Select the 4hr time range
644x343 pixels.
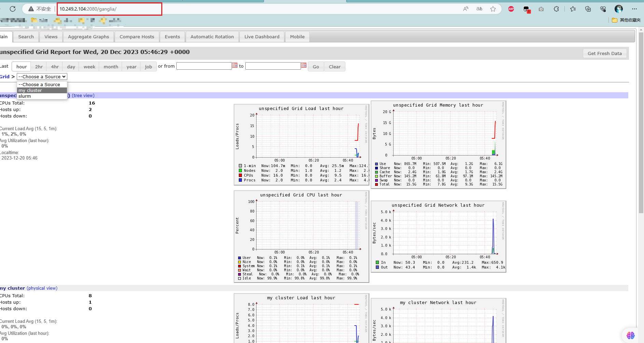[55, 67]
